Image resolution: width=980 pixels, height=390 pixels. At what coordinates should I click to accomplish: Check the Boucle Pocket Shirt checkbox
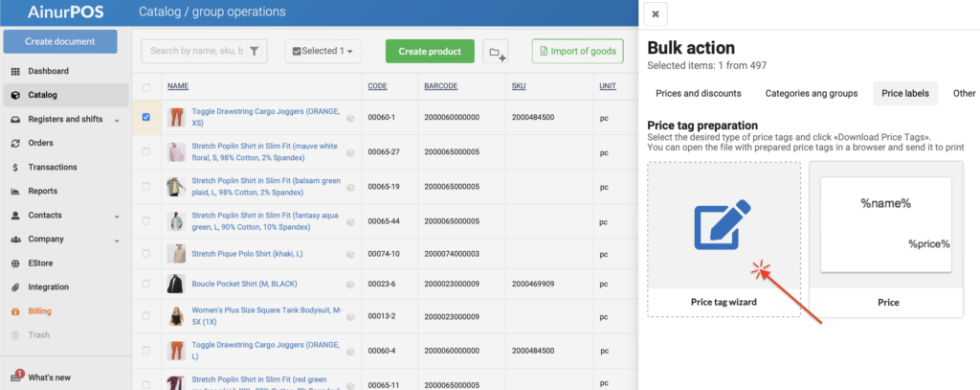146,284
